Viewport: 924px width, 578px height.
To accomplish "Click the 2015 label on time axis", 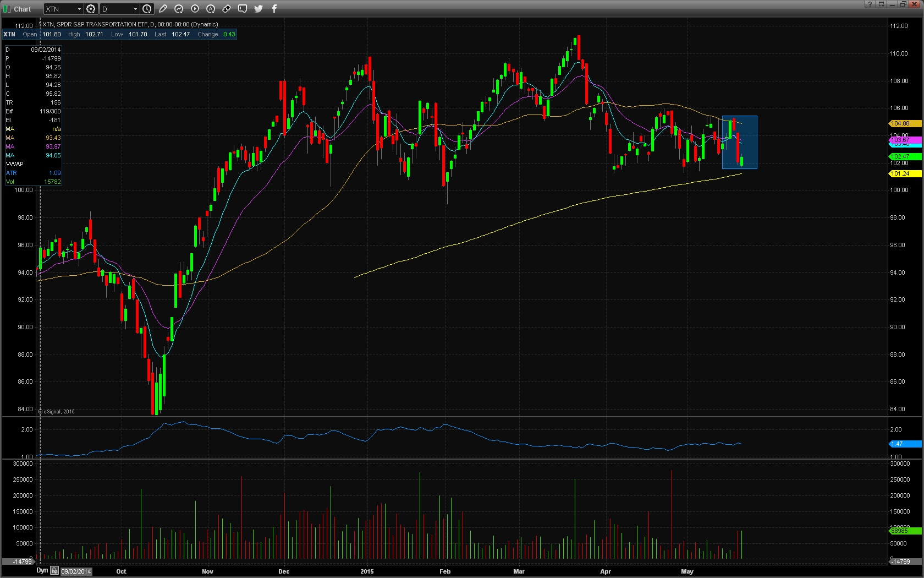I will pos(367,571).
